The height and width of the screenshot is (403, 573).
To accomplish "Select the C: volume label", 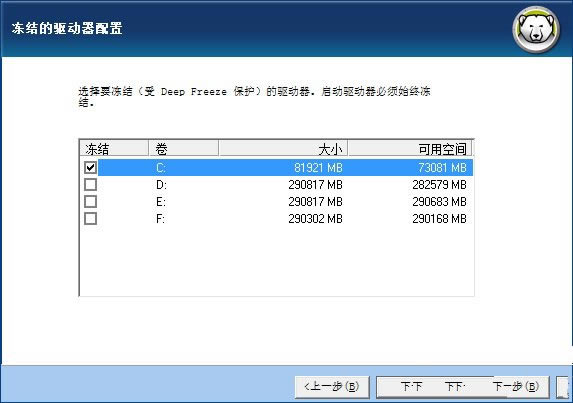I will [161, 168].
